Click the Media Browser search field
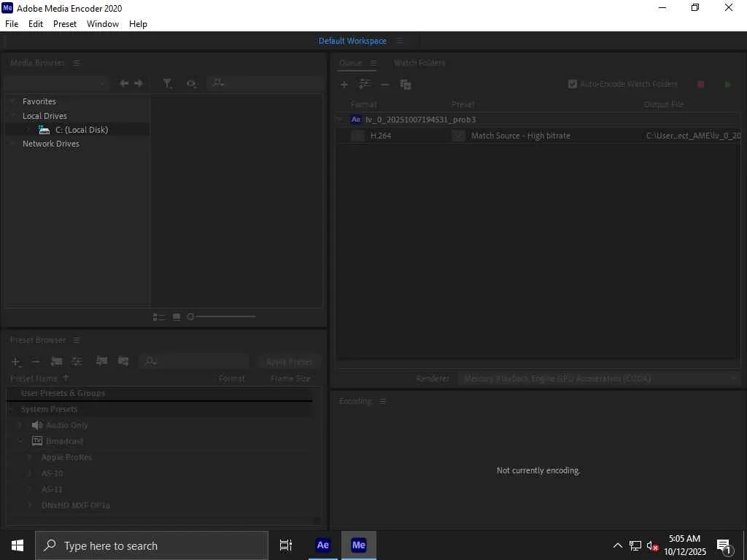This screenshot has height=560, width=747. [265, 83]
